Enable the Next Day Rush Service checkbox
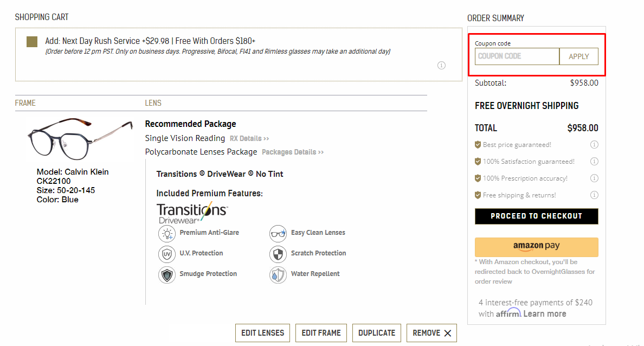The height and width of the screenshot is (346, 644). point(32,42)
